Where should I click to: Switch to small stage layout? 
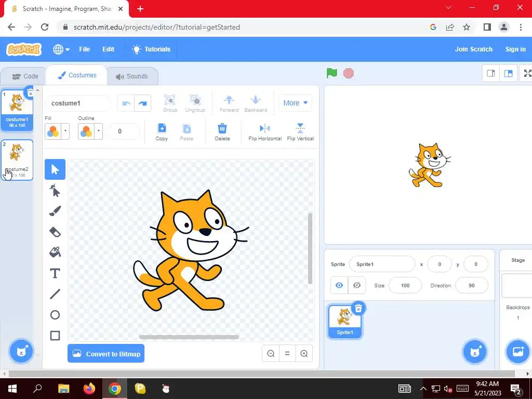(491, 73)
